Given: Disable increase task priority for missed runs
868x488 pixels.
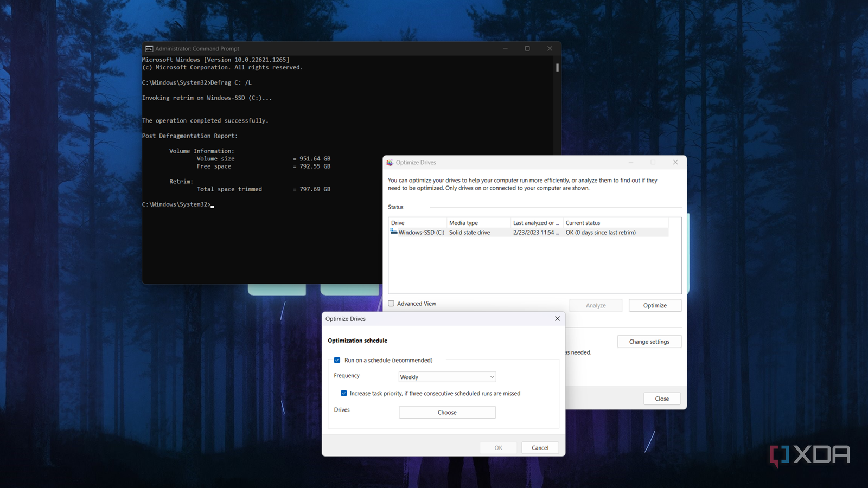Looking at the screenshot, I should [344, 393].
